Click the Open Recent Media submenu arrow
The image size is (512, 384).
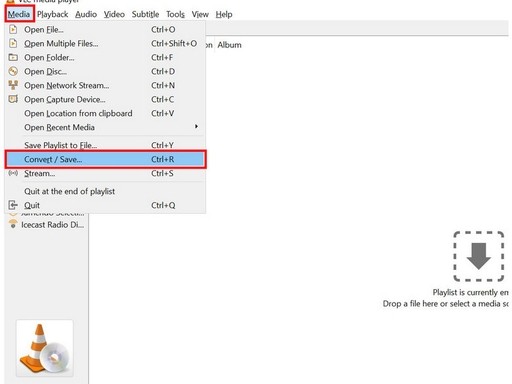coord(196,127)
